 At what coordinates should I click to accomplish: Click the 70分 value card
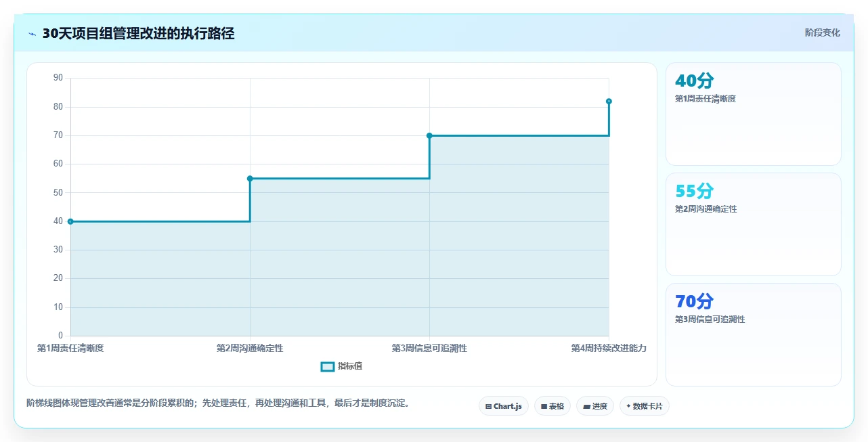coord(754,334)
